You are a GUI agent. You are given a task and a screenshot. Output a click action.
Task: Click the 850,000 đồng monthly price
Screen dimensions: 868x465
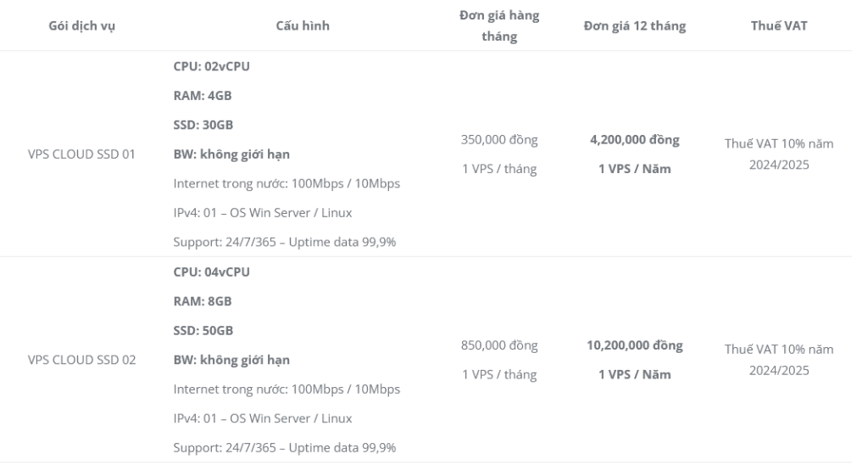tap(499, 345)
